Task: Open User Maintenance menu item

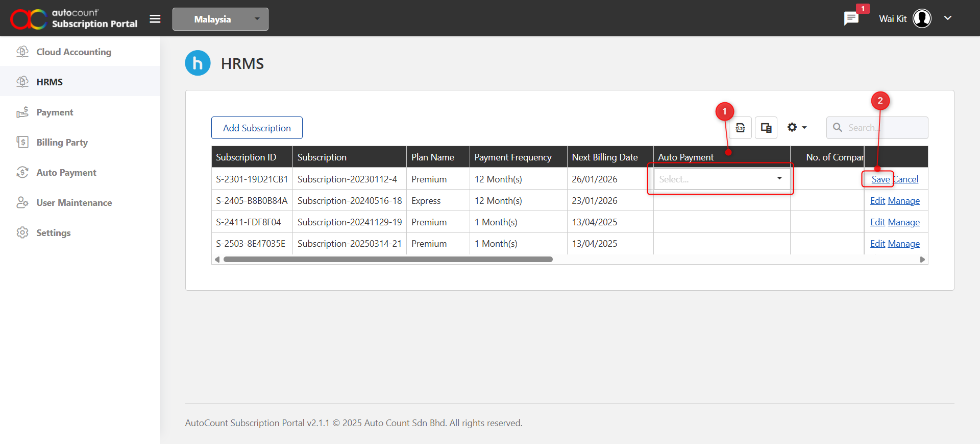Action: (x=80, y=202)
